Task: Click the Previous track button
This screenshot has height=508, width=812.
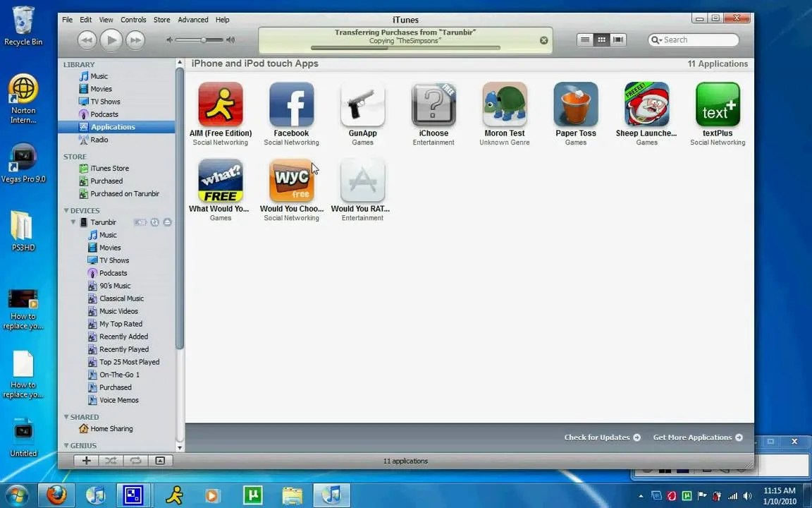Action: 87,40
